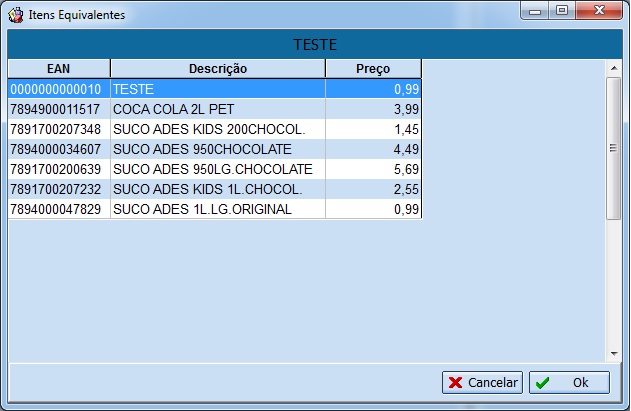The width and height of the screenshot is (631, 411).
Task: Click the Descrição column header
Action: [218, 69]
